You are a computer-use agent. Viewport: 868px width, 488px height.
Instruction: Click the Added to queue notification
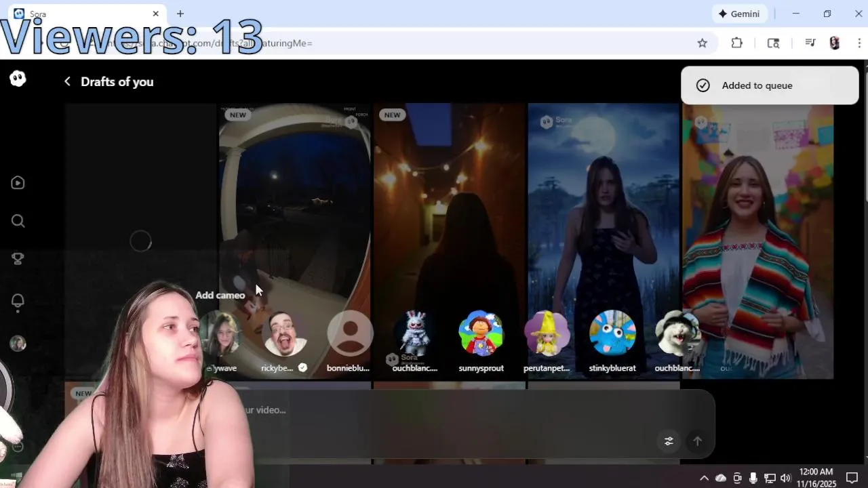[x=770, y=85]
